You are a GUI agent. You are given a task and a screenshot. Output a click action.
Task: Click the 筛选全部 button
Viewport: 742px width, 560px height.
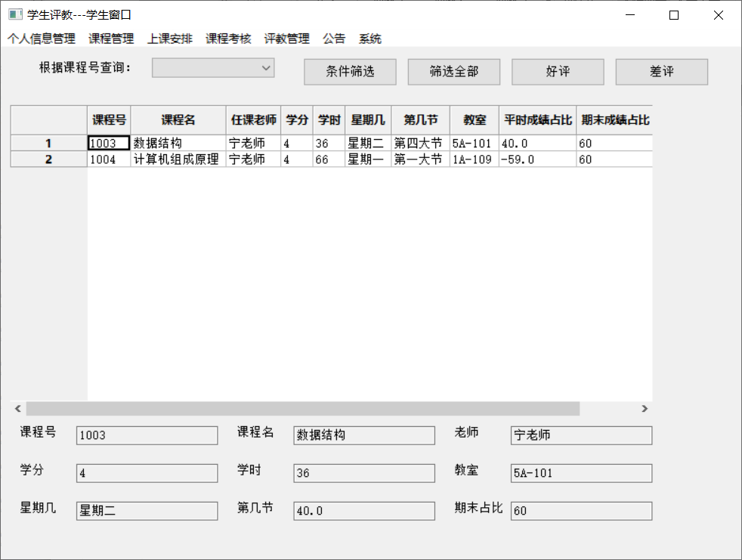point(454,72)
